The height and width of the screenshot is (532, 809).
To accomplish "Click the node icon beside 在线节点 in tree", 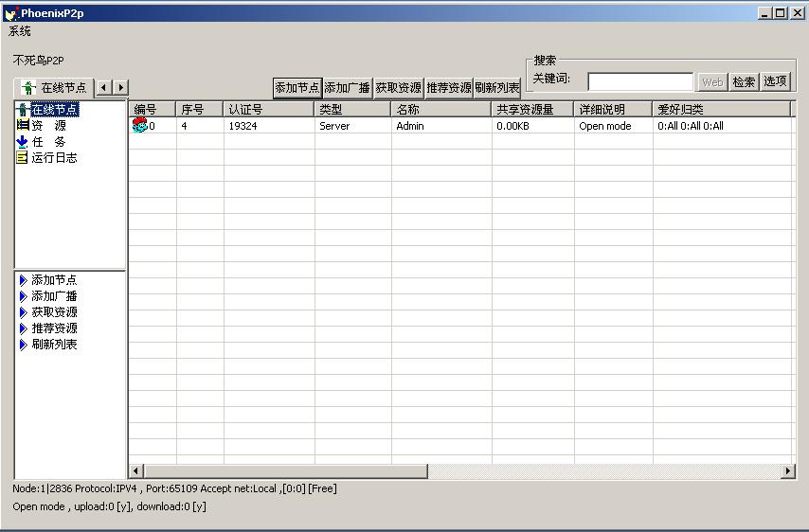I will pos(22,109).
